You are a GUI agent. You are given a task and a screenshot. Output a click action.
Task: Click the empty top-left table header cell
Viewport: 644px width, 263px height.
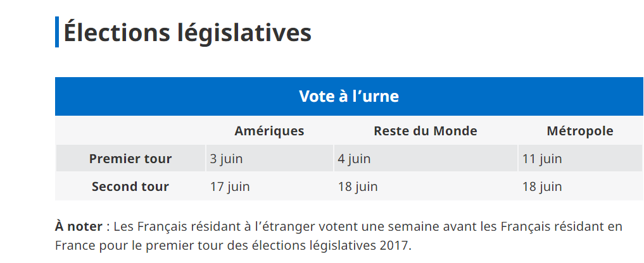point(130,131)
